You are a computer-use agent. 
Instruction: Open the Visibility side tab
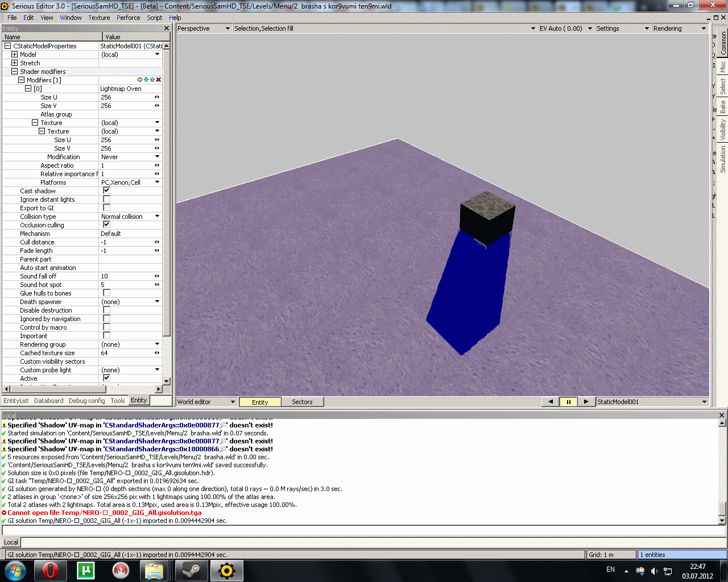coord(723,130)
